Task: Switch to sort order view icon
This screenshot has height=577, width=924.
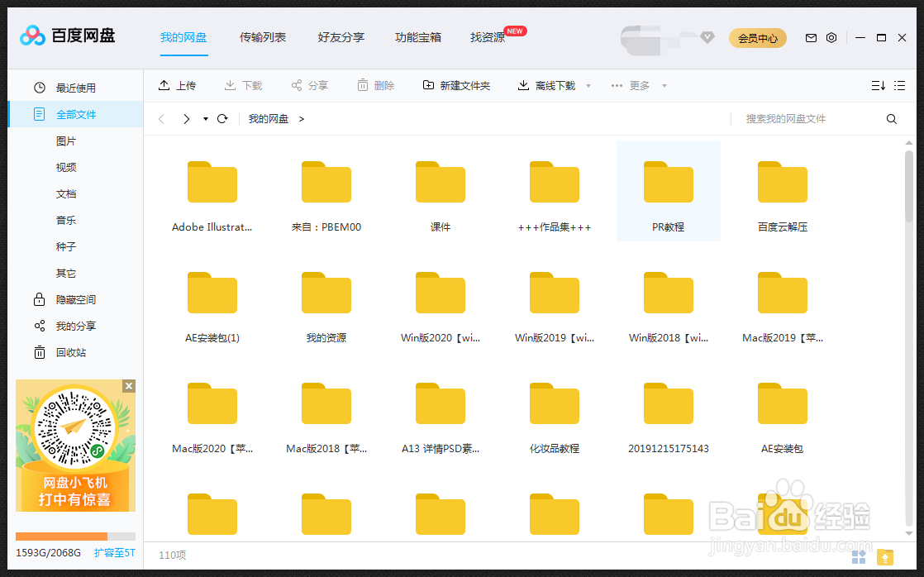Action: 878,85
